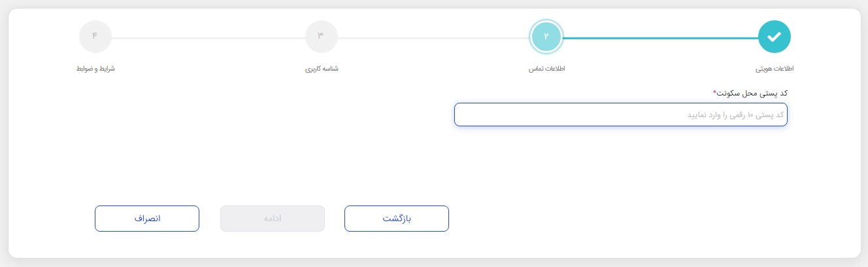Click the کد پستی محل سکونت field label

tap(752, 93)
